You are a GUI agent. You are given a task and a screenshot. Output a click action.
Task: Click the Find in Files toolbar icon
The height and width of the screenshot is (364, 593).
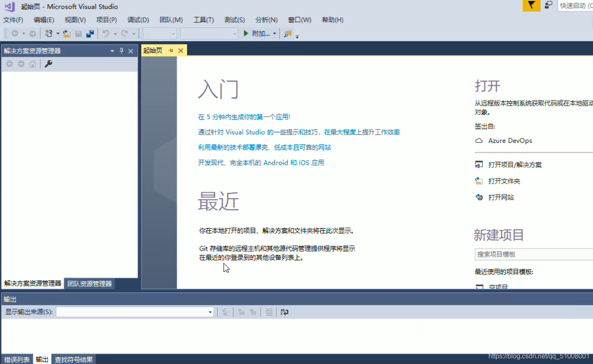point(287,34)
